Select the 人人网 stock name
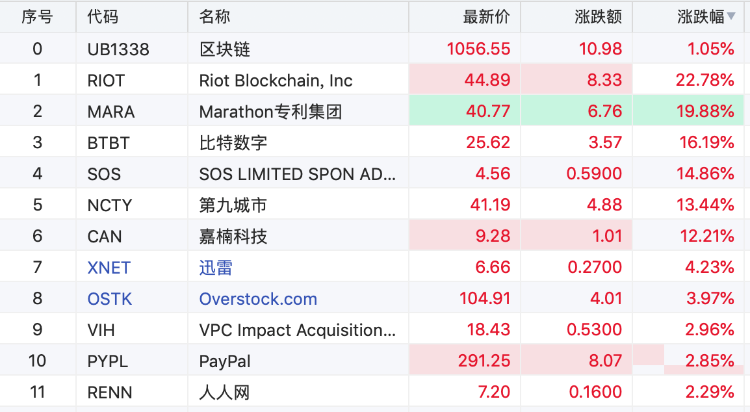This screenshot has height=412, width=750. point(224,392)
